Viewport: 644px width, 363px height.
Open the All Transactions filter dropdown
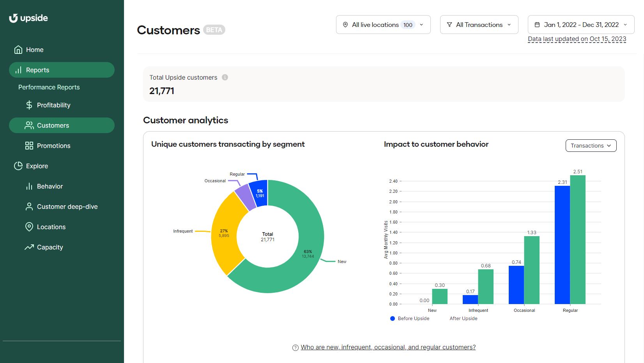(479, 24)
